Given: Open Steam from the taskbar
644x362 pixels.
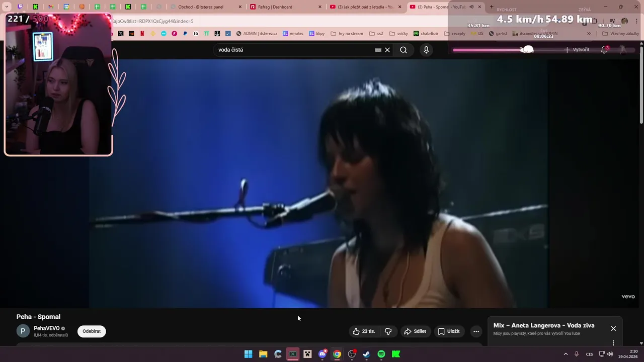Looking at the screenshot, I should click(x=367, y=354).
